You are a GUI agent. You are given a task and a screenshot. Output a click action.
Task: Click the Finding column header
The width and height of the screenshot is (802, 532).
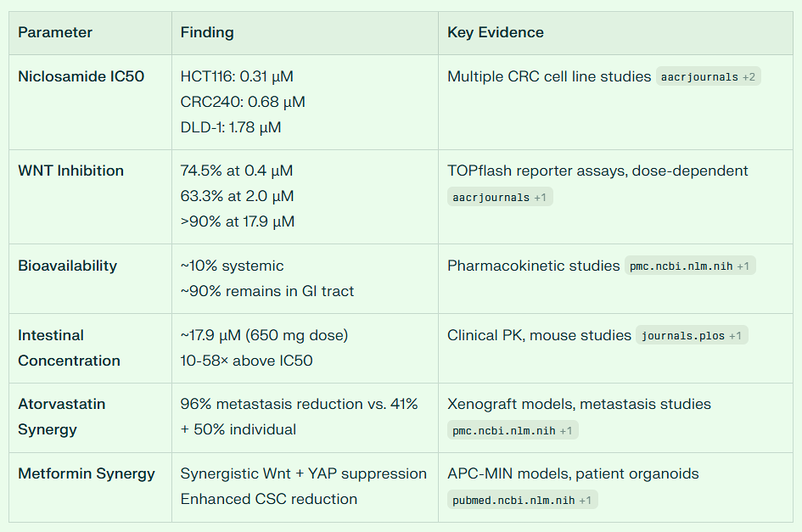coord(207,33)
